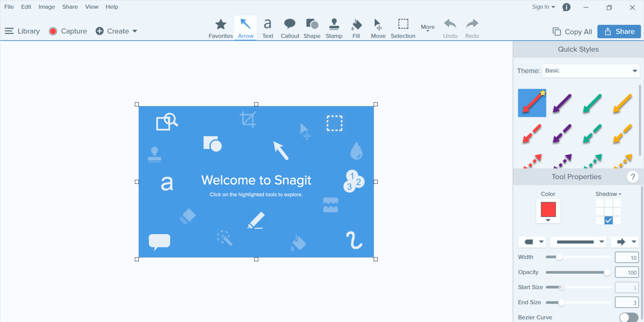
Task: Toggle the checked shadow direction box
Action: point(608,220)
